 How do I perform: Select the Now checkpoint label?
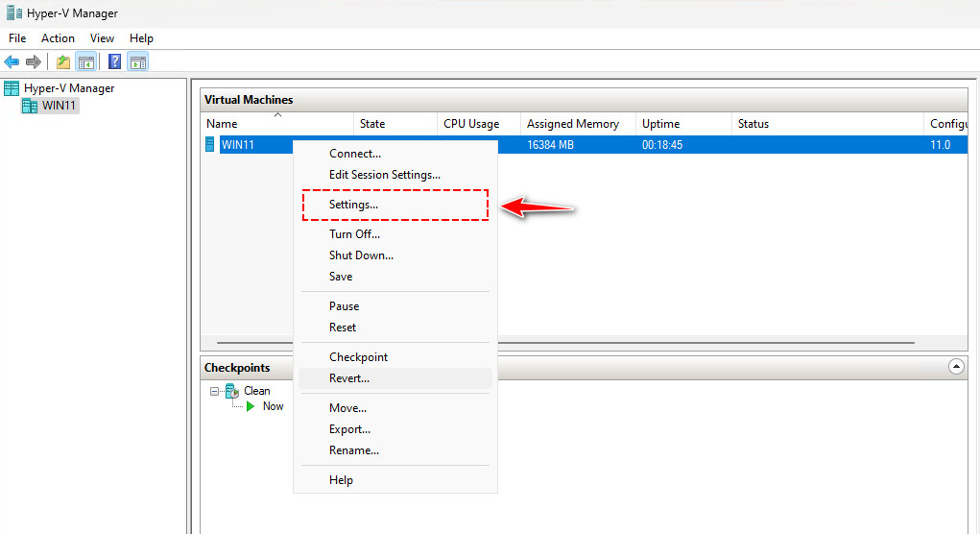(274, 406)
